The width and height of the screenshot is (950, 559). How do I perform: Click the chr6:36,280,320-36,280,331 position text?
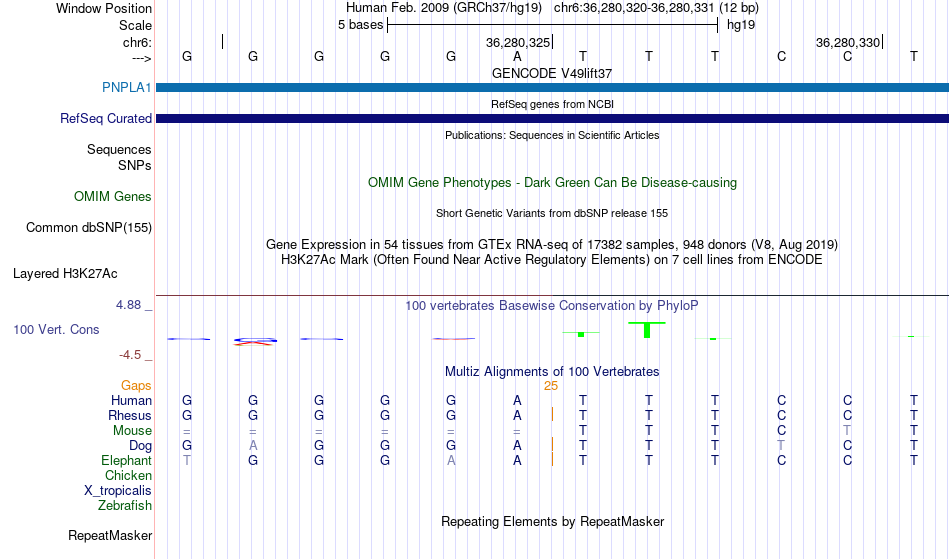pyautogui.click(x=656, y=8)
